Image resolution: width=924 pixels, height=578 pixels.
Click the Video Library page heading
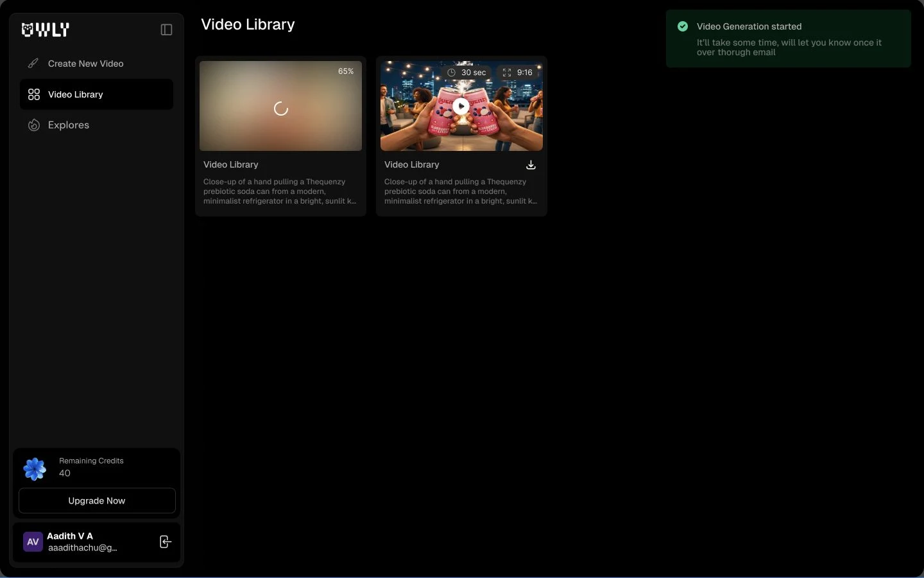248,24
